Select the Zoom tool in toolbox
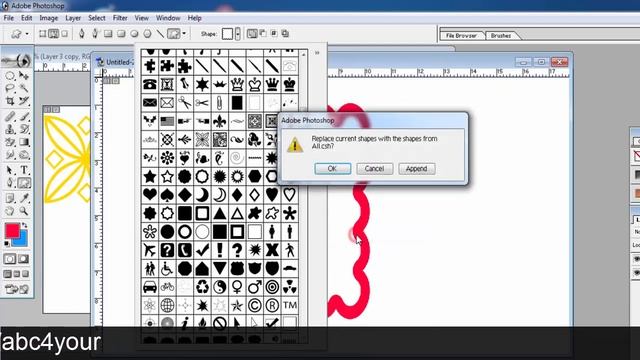The width and height of the screenshot is (640, 360). pyautogui.click(x=24, y=211)
